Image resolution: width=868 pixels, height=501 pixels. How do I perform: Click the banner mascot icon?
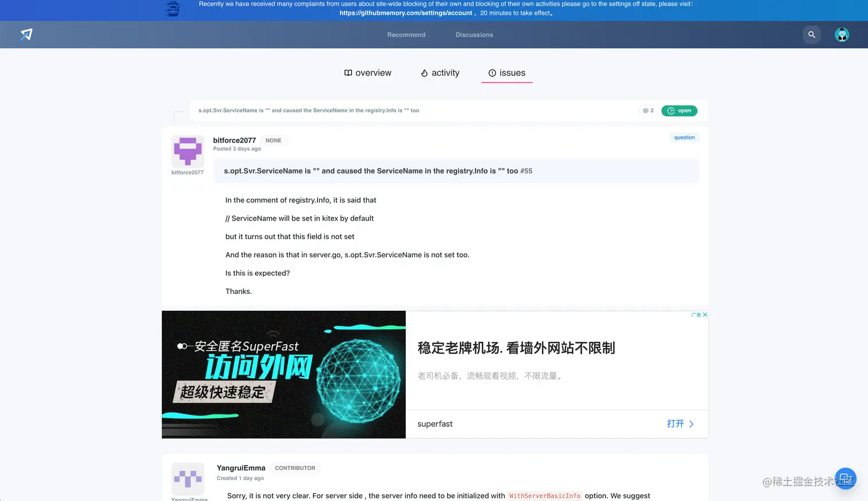(173, 9)
